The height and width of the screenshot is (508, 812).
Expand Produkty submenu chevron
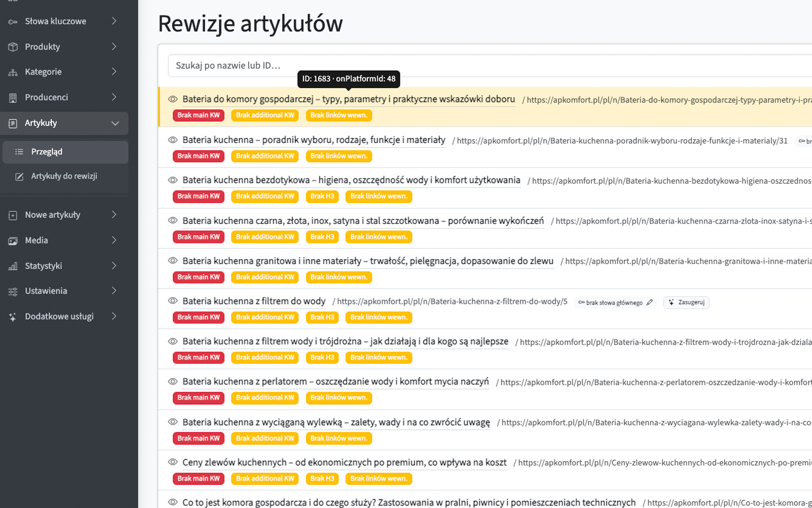click(114, 46)
